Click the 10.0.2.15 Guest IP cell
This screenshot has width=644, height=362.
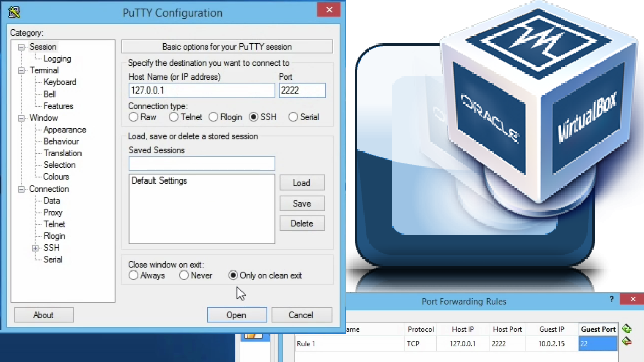point(552,344)
